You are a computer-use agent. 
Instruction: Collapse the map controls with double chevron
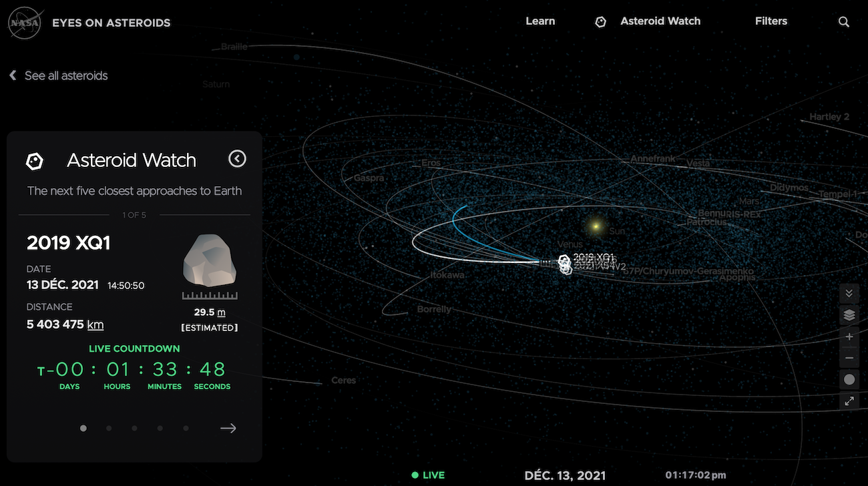(x=849, y=293)
